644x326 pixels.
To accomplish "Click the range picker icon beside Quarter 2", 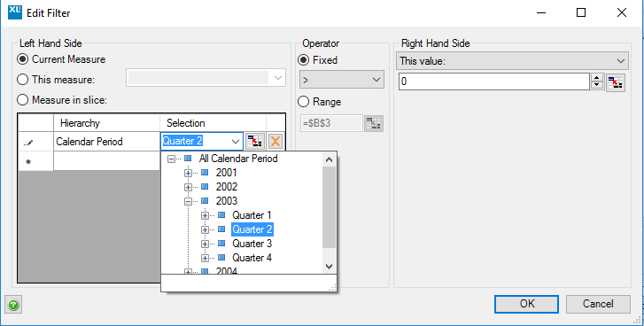I will click(x=254, y=142).
